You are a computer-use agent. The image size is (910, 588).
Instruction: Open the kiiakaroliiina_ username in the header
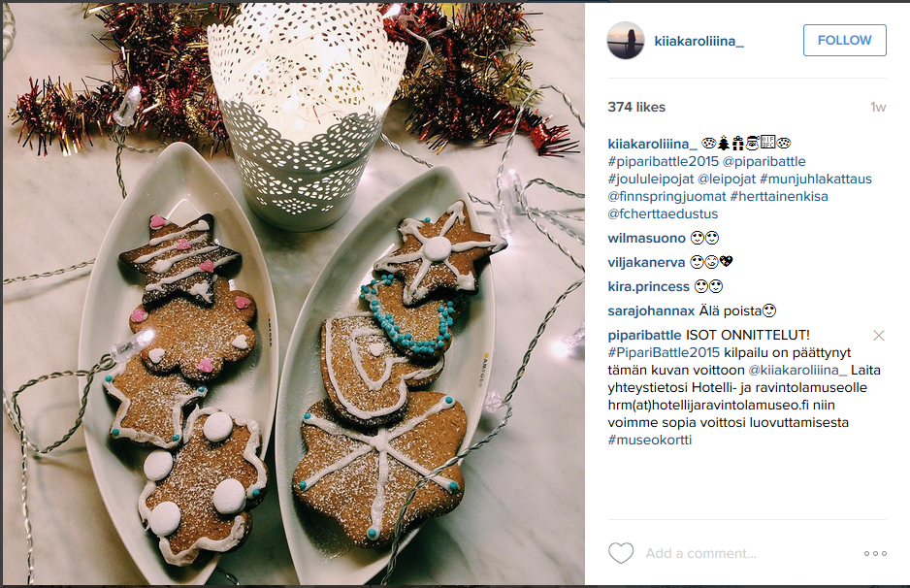pyautogui.click(x=699, y=41)
